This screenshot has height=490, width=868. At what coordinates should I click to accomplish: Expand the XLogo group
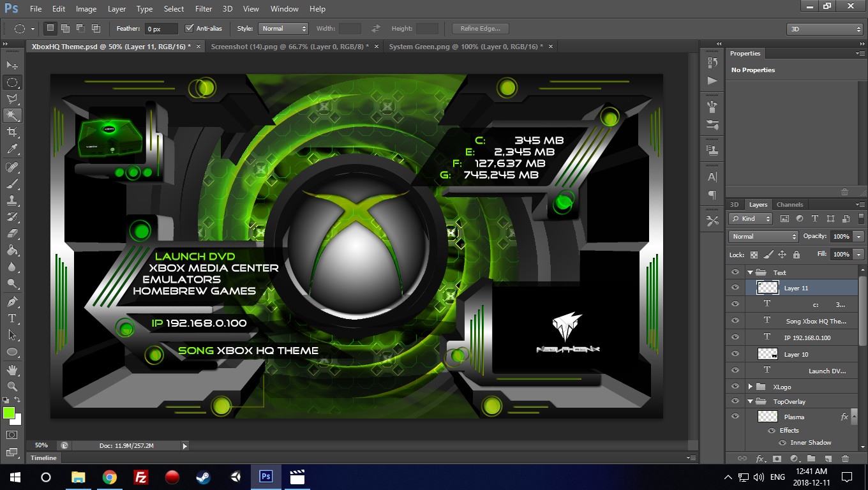click(x=751, y=387)
